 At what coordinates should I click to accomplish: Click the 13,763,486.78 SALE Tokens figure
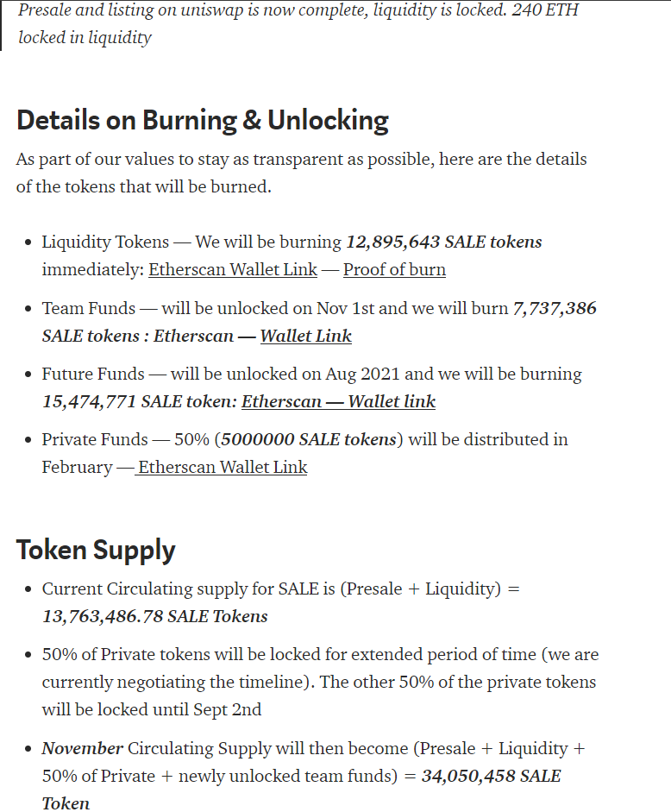[x=154, y=617]
